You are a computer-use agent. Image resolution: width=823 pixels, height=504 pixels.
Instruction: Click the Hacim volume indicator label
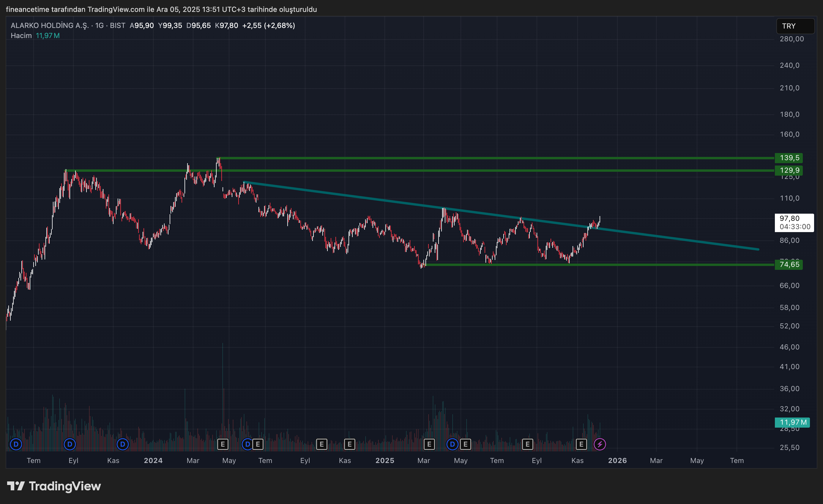[21, 35]
